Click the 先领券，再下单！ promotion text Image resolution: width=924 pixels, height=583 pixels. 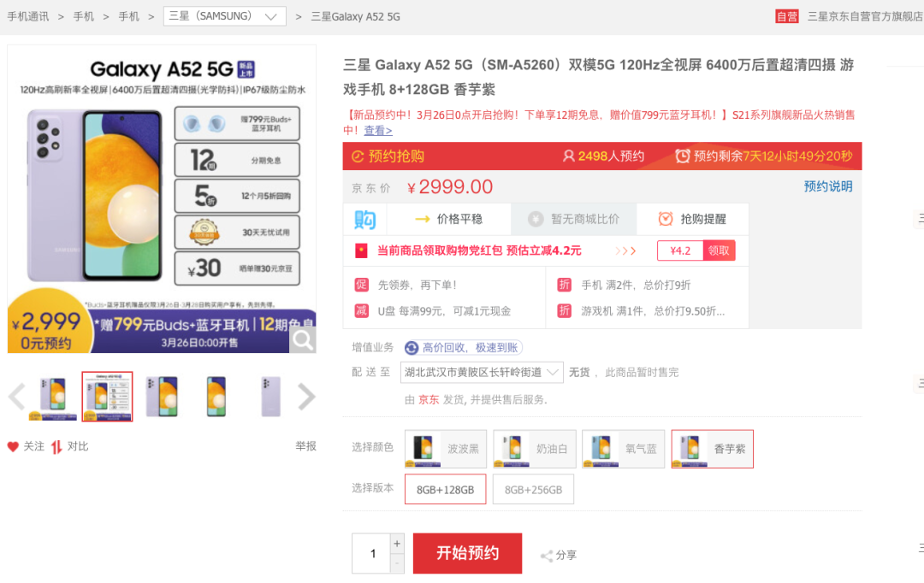coord(418,285)
